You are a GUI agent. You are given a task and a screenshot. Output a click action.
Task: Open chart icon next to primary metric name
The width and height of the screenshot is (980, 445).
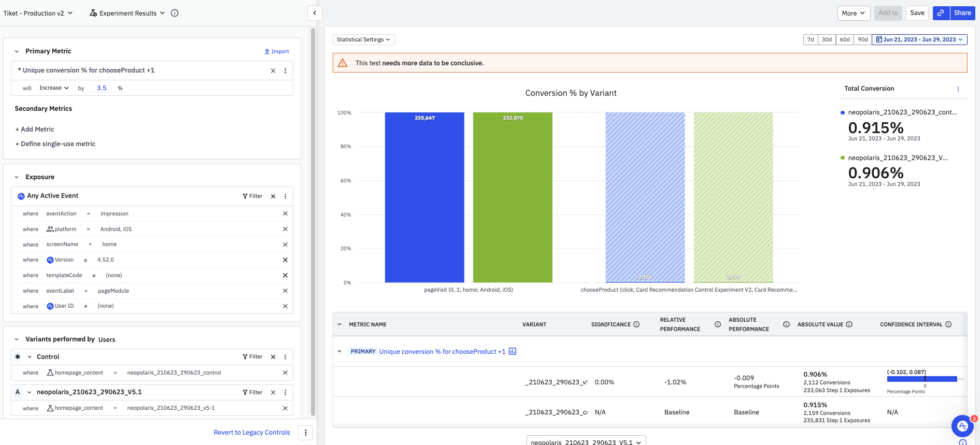point(513,351)
